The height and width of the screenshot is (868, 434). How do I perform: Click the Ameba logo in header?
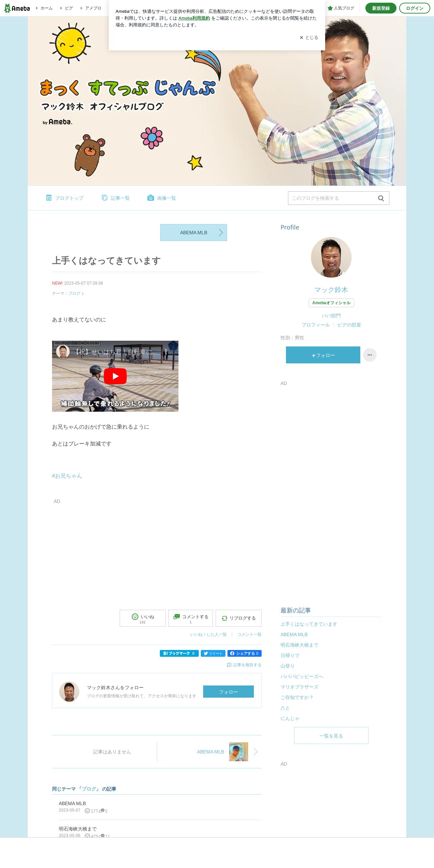(17, 8)
